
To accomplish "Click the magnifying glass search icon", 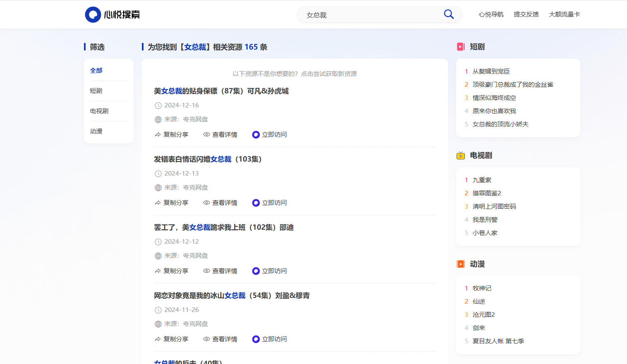I will (449, 14).
